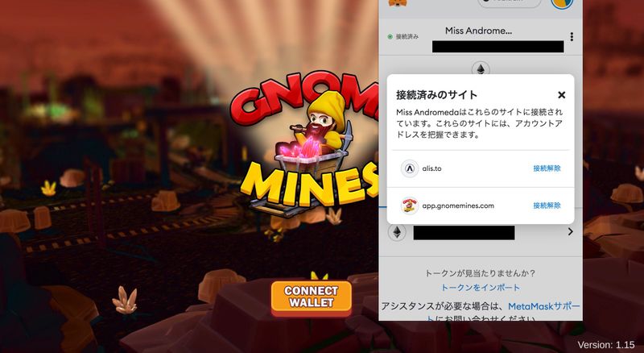Open the network selector dropdown at top

(510, 2)
